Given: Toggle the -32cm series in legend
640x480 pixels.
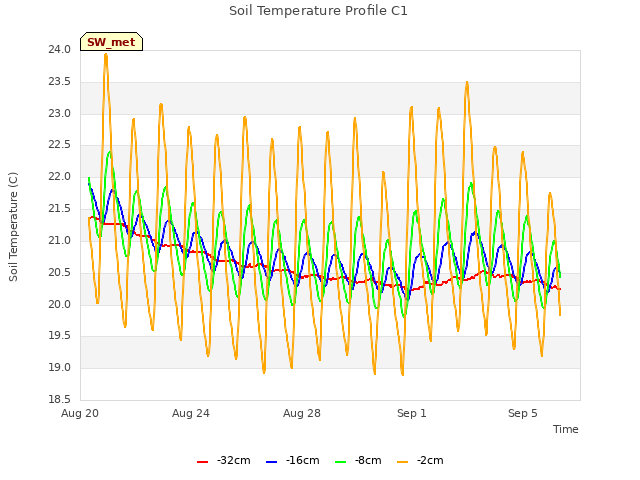Looking at the screenshot, I should point(224,460).
